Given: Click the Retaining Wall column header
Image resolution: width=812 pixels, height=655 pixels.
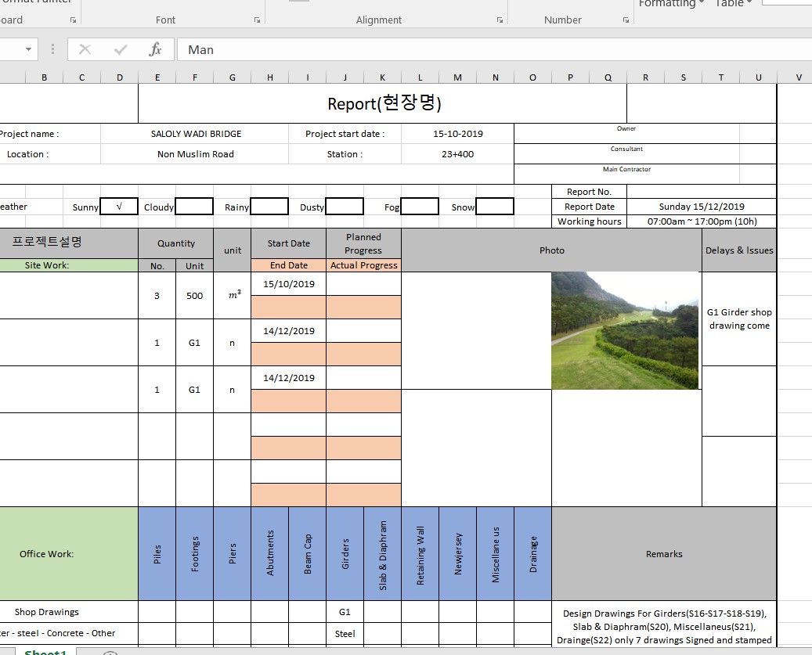Looking at the screenshot, I should [420, 553].
